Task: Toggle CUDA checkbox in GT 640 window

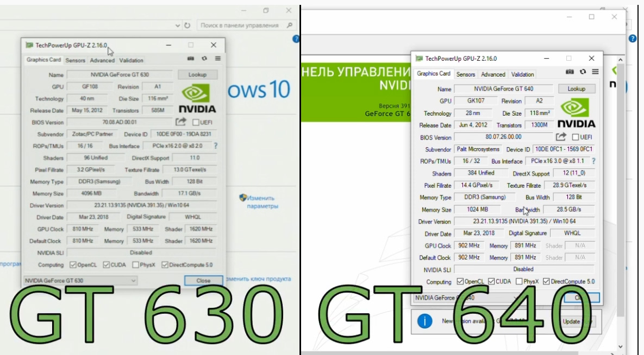Action: tap(491, 282)
